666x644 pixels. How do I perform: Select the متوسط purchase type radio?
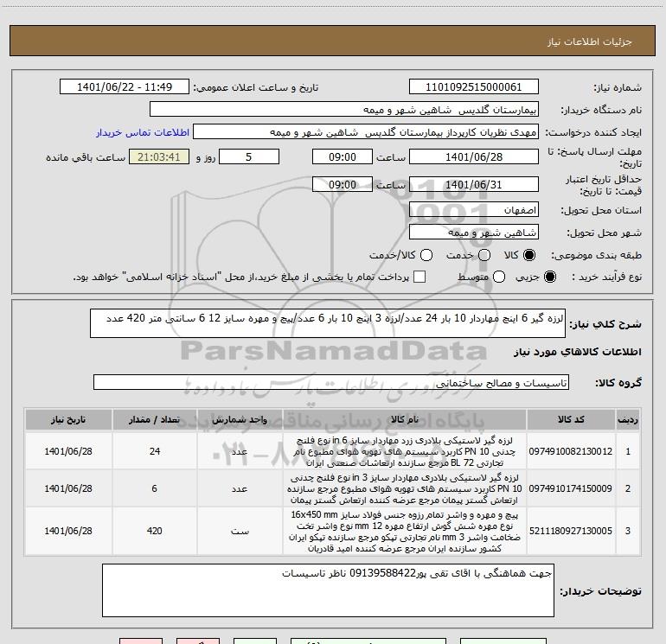(x=499, y=277)
